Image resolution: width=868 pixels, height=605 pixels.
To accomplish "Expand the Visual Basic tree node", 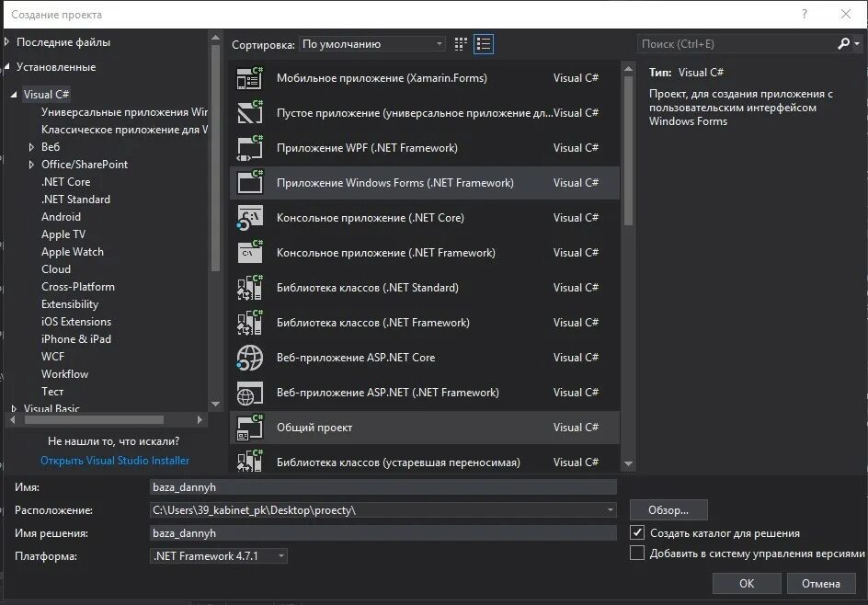I will (14, 408).
